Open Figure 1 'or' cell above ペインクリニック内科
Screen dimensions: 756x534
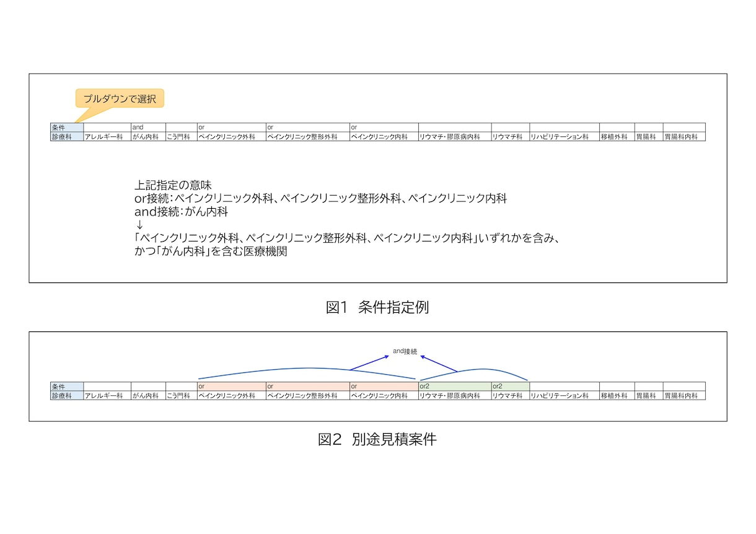point(384,128)
